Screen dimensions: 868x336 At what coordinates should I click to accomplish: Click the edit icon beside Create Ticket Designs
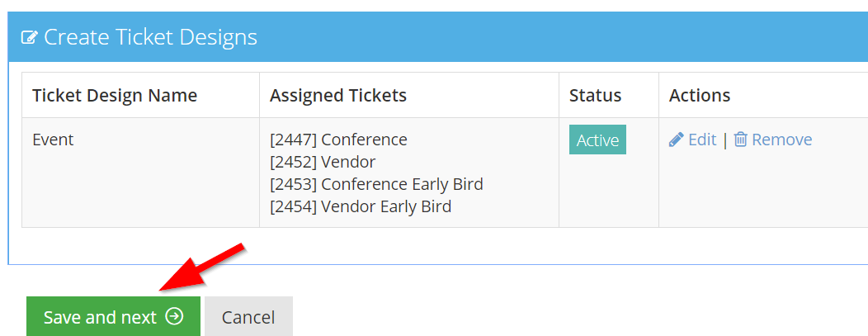coord(29,38)
